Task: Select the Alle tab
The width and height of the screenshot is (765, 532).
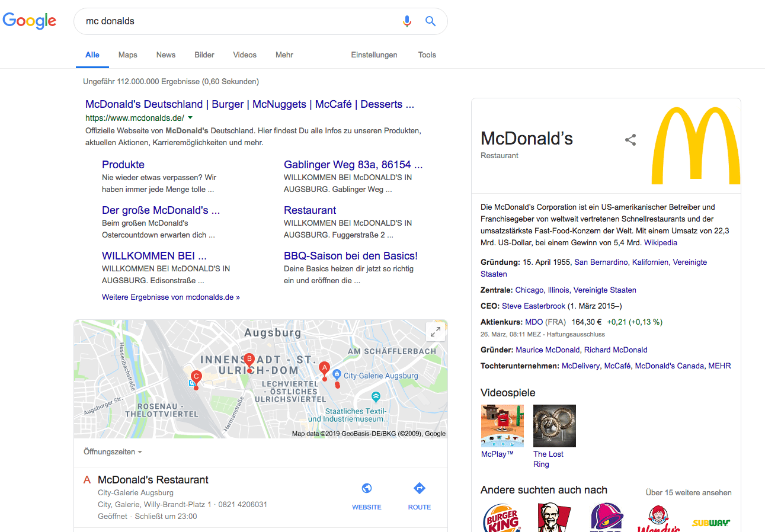Action: coord(92,55)
